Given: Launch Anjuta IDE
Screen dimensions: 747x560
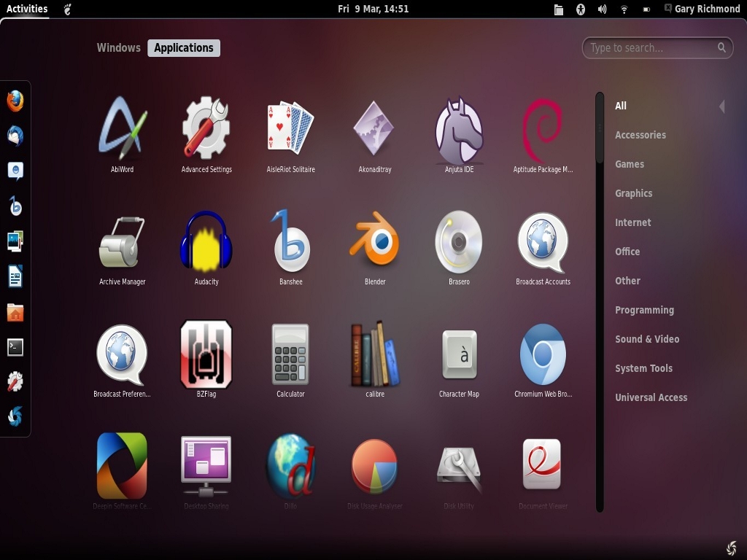Looking at the screenshot, I should (x=459, y=134).
